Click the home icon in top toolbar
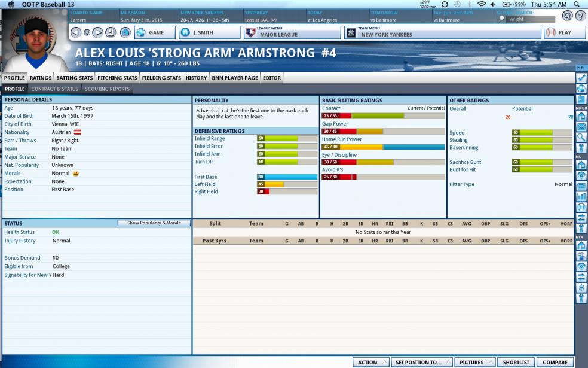Screen dimensions: 588x368 pyautogui.click(x=125, y=32)
